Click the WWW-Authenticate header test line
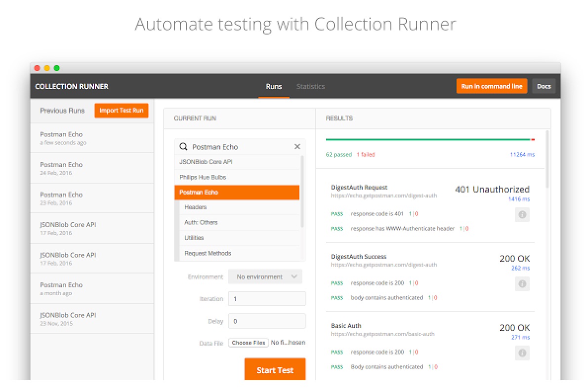The width and height of the screenshot is (584, 392). pos(402,229)
